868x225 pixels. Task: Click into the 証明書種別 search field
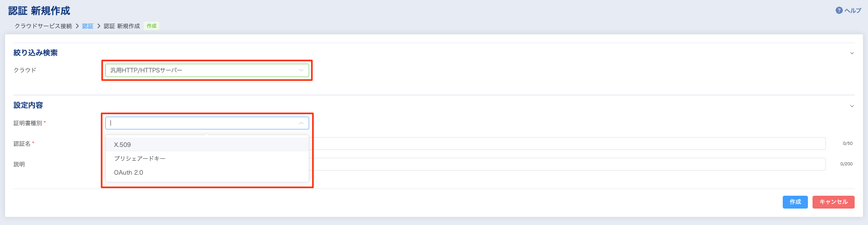click(x=200, y=123)
